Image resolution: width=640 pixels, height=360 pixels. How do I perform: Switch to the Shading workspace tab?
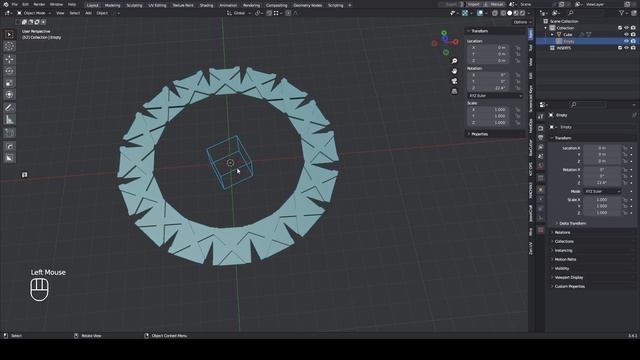(206, 5)
